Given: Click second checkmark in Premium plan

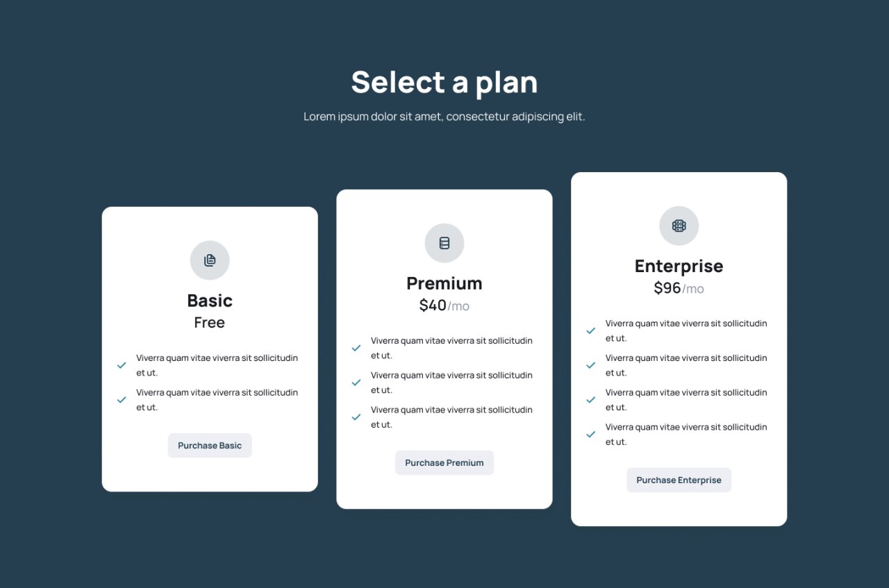Looking at the screenshot, I should 356,383.
